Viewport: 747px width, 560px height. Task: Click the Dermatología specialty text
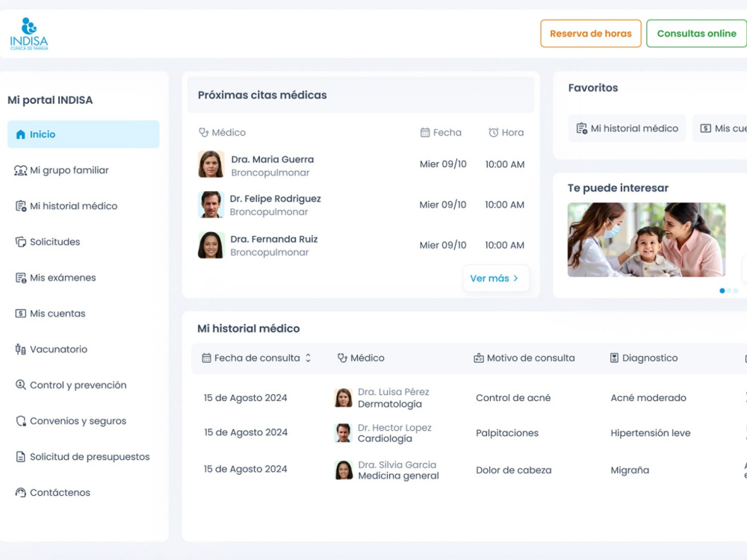pos(390,404)
